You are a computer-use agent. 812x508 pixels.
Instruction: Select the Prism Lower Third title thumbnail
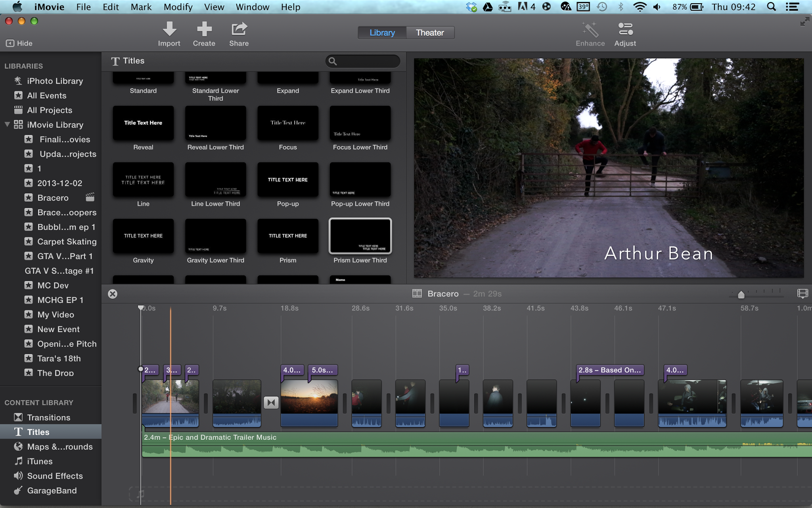coord(360,236)
